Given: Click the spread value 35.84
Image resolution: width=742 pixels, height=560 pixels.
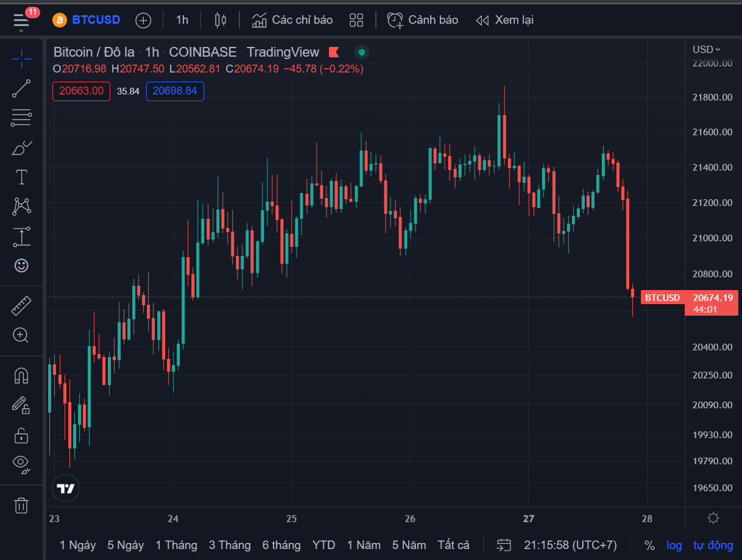Looking at the screenshot, I should (128, 91).
